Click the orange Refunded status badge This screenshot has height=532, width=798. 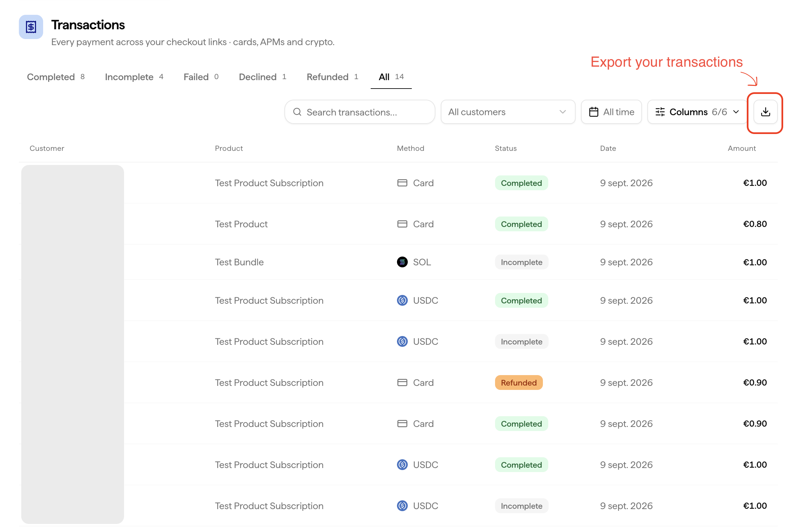[519, 383]
